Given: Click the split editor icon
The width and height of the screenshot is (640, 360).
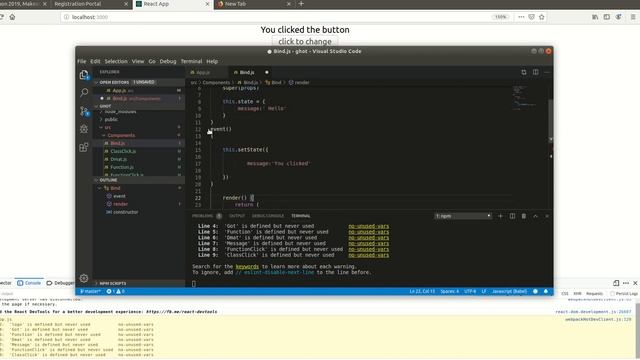Looking at the screenshot, I should coord(536,72).
